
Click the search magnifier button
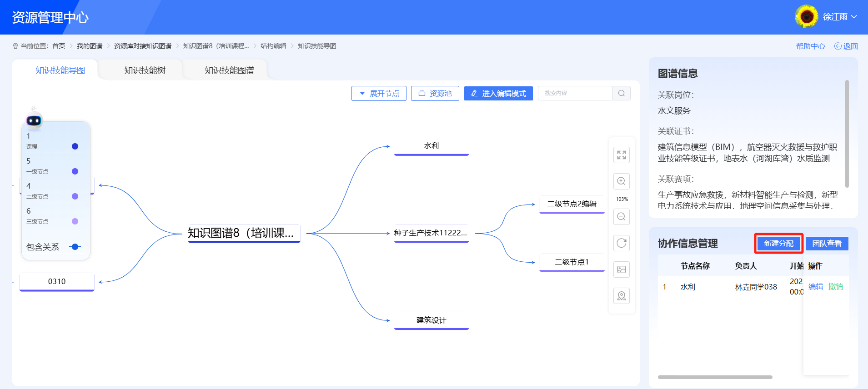pos(622,93)
